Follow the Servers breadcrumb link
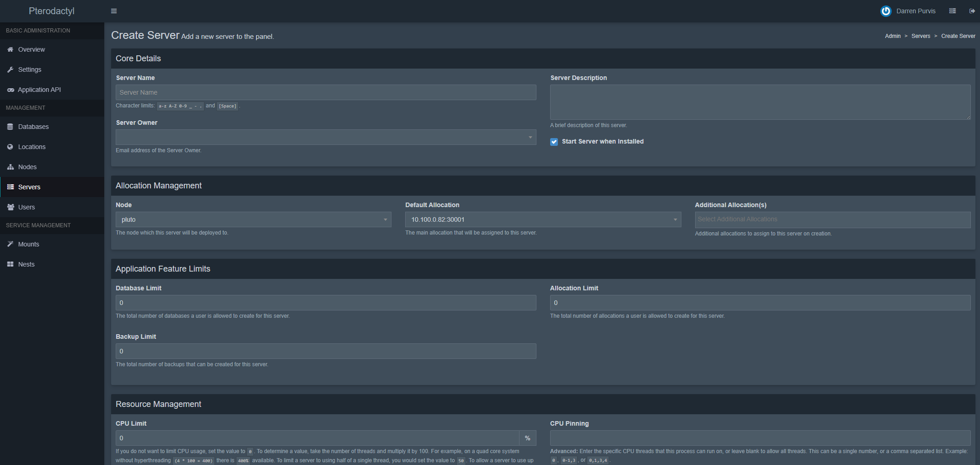Screen dimensions: 980x465 921,36
